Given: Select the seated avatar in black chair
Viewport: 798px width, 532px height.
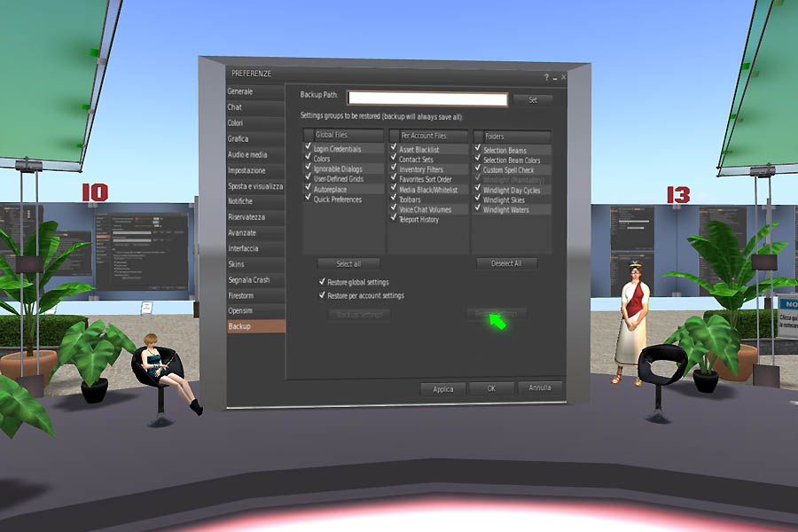Looking at the screenshot, I should (166, 372).
